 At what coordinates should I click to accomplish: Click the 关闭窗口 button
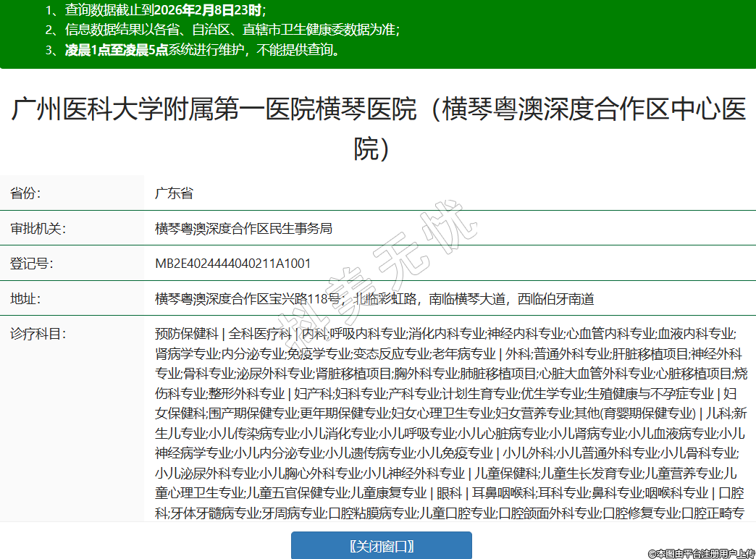pos(381,545)
